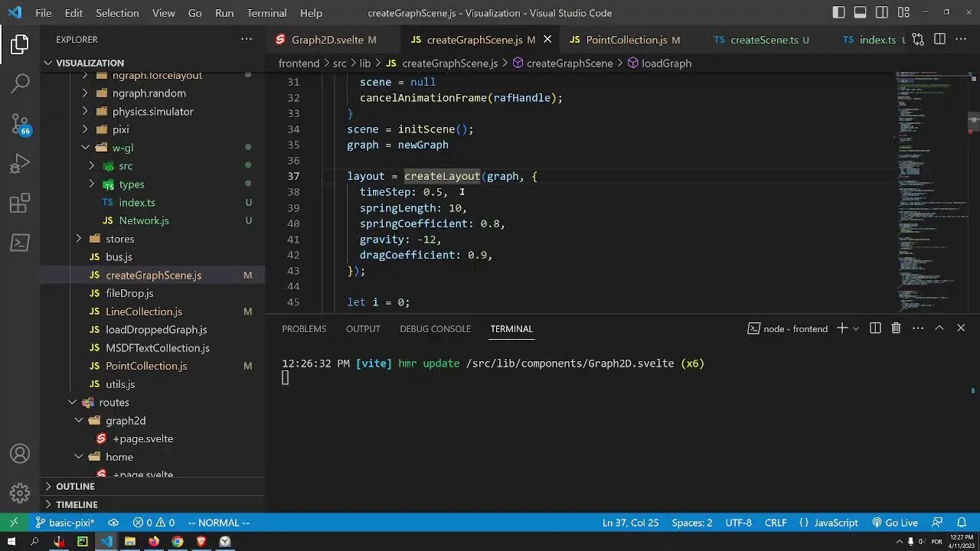The height and width of the screenshot is (551, 980).
Task: Open Chrome from the taskbar
Action: pos(178,541)
